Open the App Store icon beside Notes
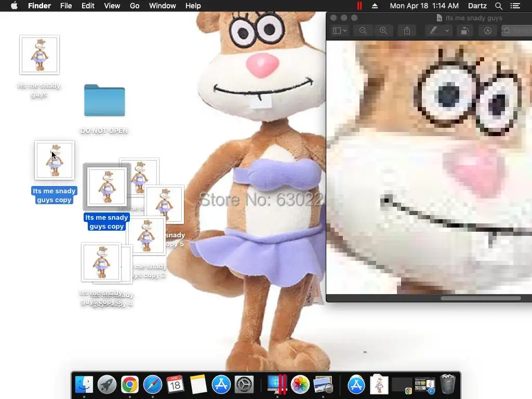 [221, 384]
